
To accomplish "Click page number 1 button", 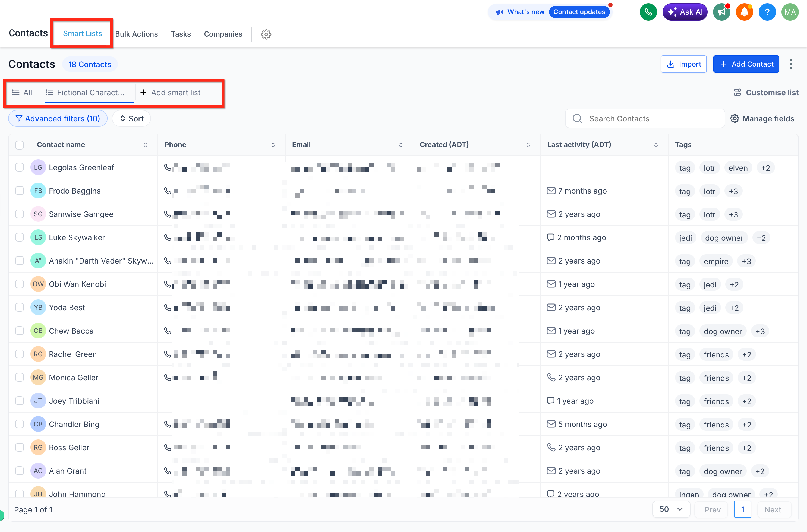I will [743, 509].
